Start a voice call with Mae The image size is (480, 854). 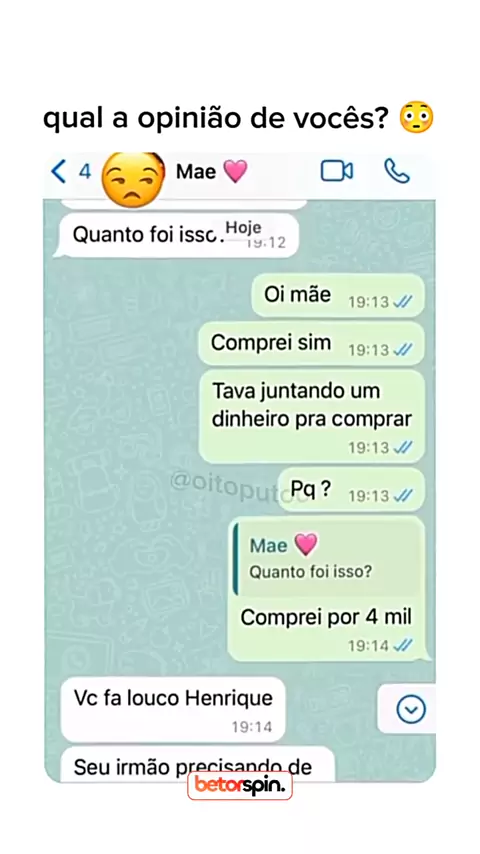tap(397, 171)
